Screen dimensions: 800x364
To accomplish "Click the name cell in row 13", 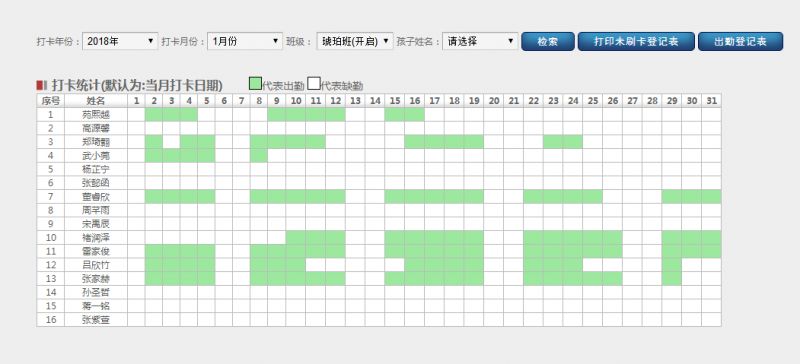I will click(x=96, y=279).
